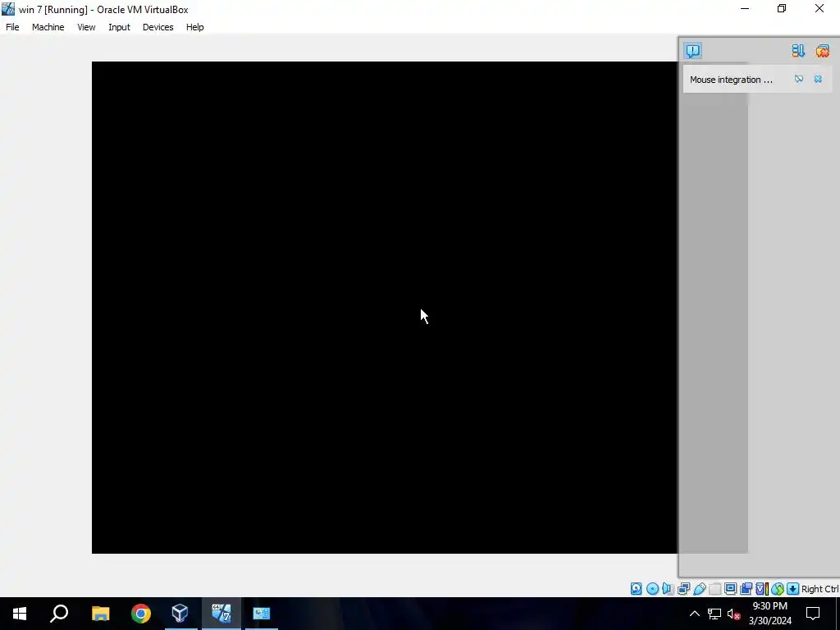This screenshot has width=840, height=630.
Task: Show hidden system tray icons chevron
Action: [x=694, y=614]
